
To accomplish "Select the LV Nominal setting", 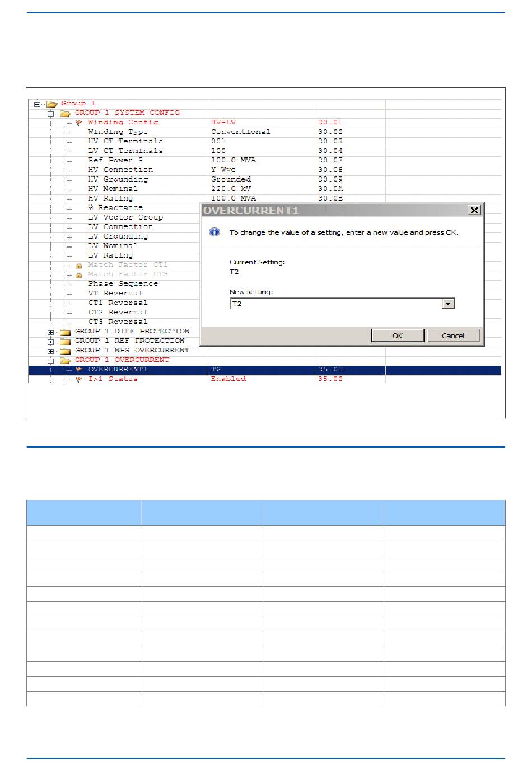I will click(113, 246).
